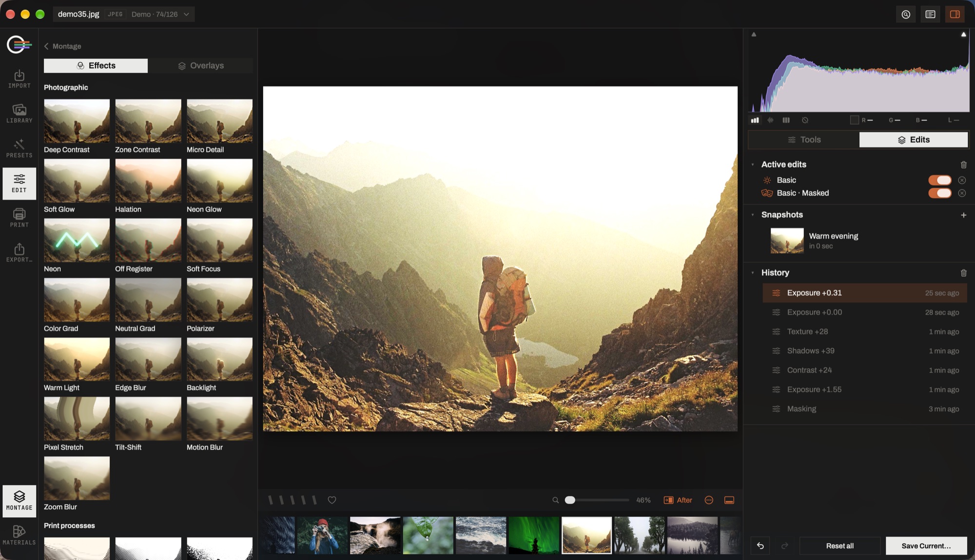Add a new snapshot with plus icon

click(963, 215)
